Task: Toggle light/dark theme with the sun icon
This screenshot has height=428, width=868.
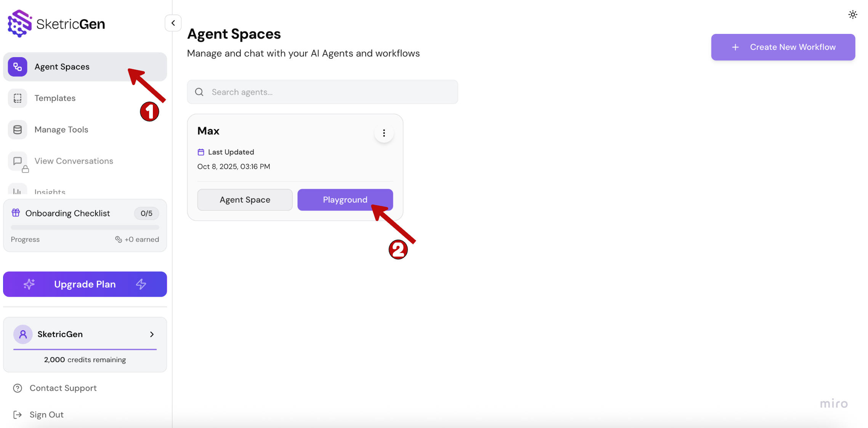Action: (x=853, y=14)
